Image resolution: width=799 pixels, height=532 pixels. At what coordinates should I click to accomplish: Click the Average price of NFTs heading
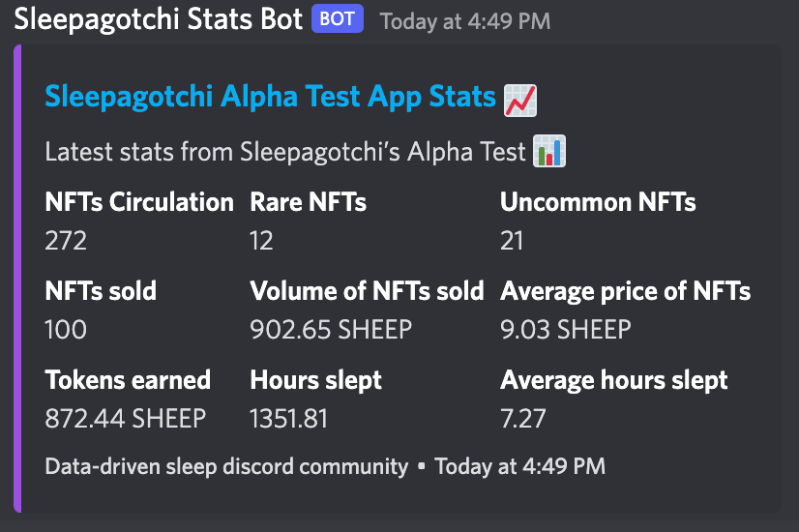point(625,292)
